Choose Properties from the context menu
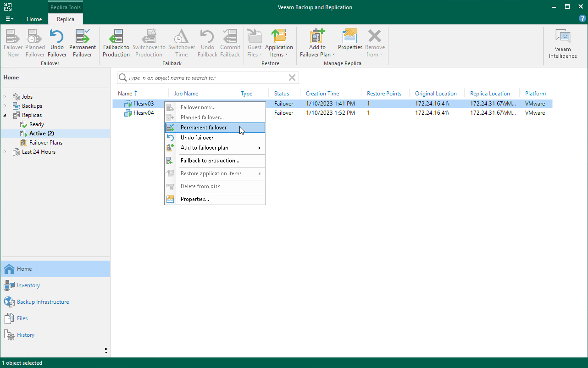 click(215, 199)
